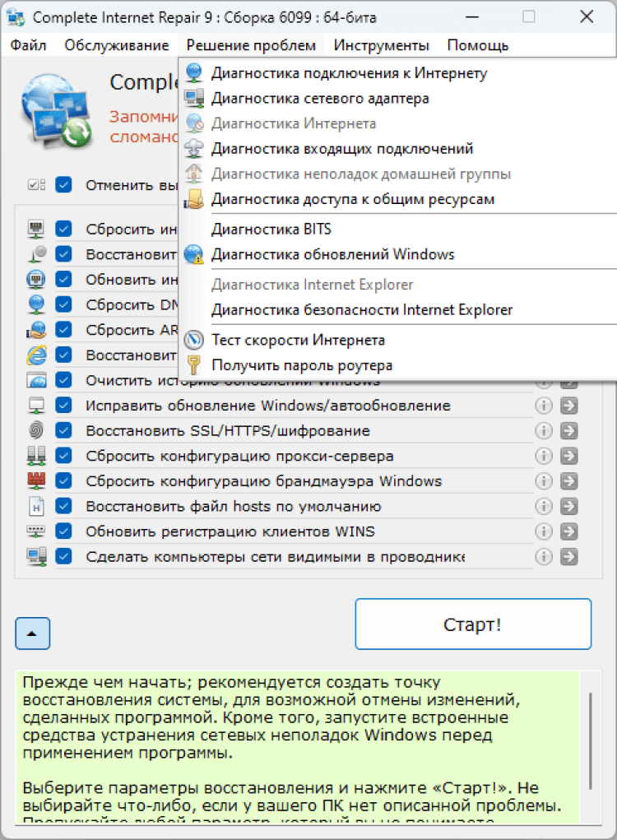Click the Complete Internet Repair logo
617x840 pixels.
pyautogui.click(x=58, y=111)
